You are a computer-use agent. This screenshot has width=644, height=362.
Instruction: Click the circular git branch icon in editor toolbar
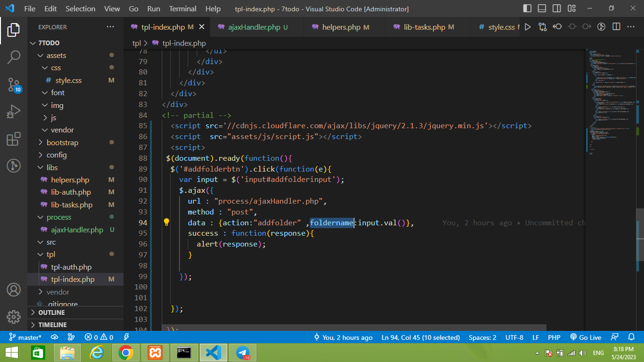click(601, 27)
